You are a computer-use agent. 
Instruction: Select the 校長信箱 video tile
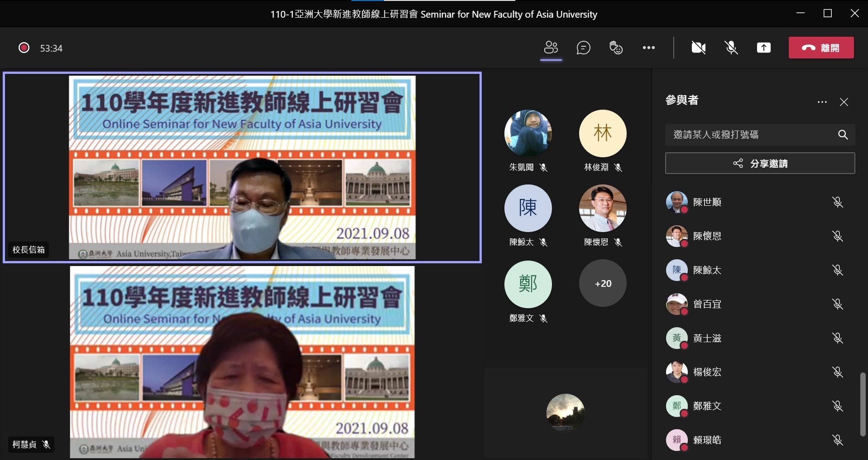(242, 167)
